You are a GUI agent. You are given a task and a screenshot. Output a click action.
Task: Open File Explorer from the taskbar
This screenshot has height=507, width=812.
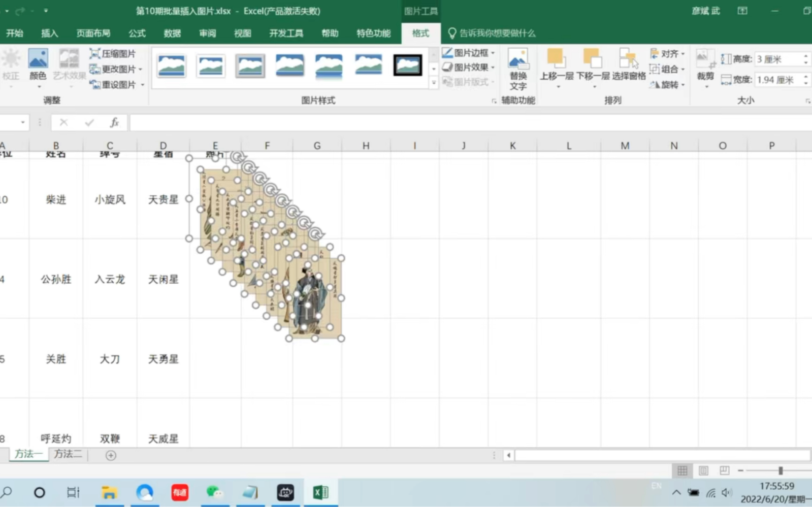click(109, 492)
